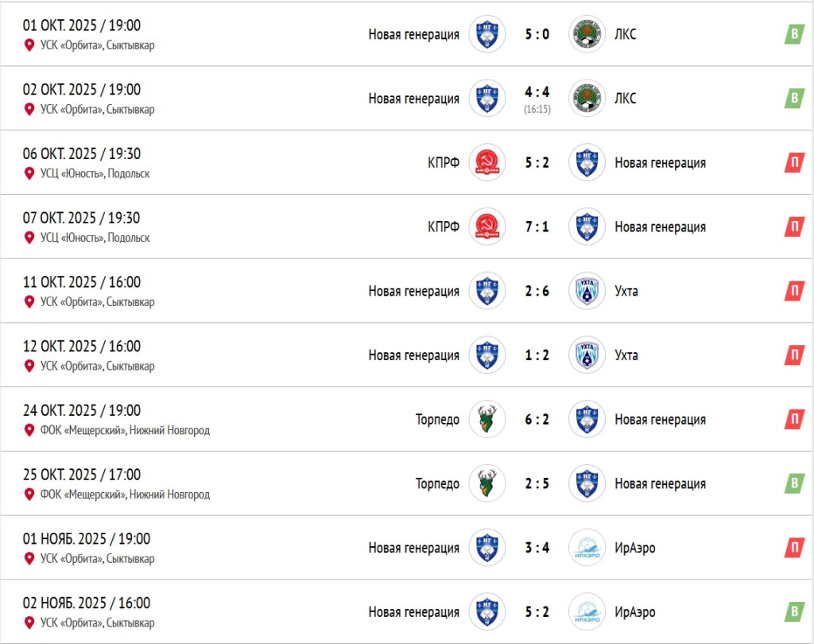The image size is (814, 644).
Task: Click the КПРФ logo in the 06 Oct match
Action: tap(486, 163)
